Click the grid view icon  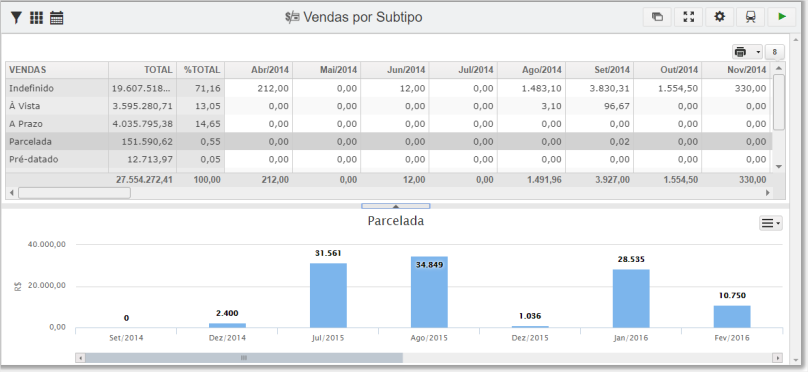pyautogui.click(x=36, y=18)
